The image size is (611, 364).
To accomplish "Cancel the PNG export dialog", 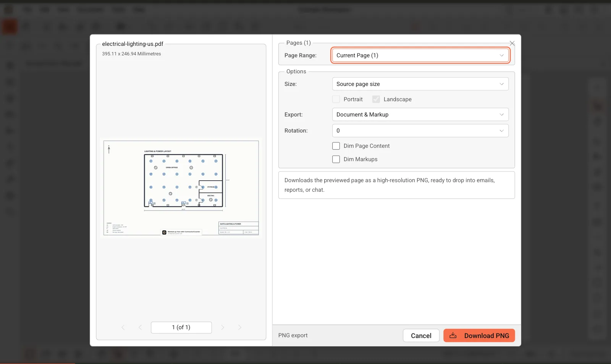I will click(421, 335).
